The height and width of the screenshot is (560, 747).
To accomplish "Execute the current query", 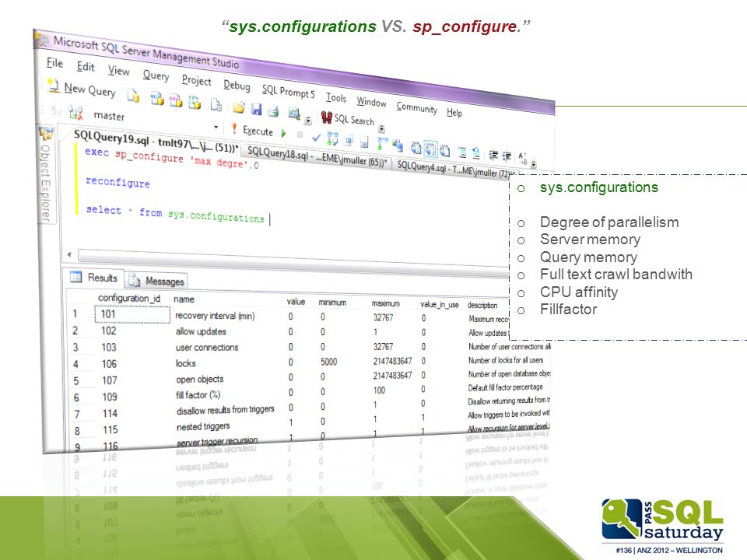I will (252, 130).
